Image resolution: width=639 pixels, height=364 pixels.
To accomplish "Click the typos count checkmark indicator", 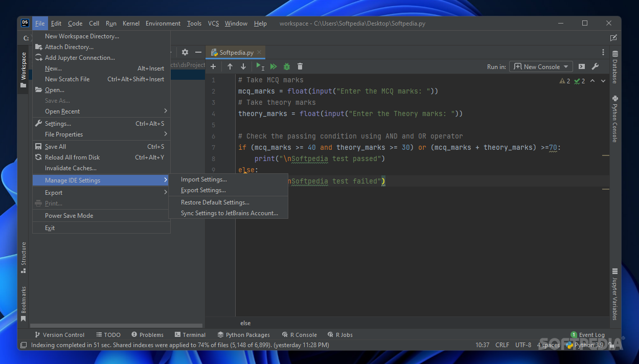I will click(x=579, y=81).
